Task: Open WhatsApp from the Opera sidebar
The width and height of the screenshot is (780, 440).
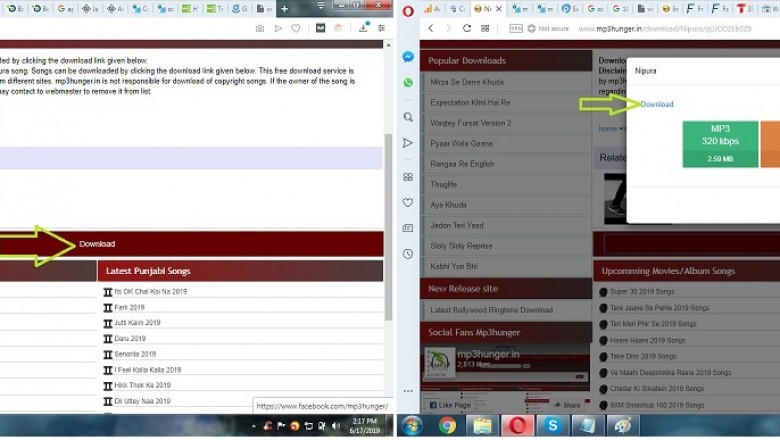Action: click(x=408, y=83)
